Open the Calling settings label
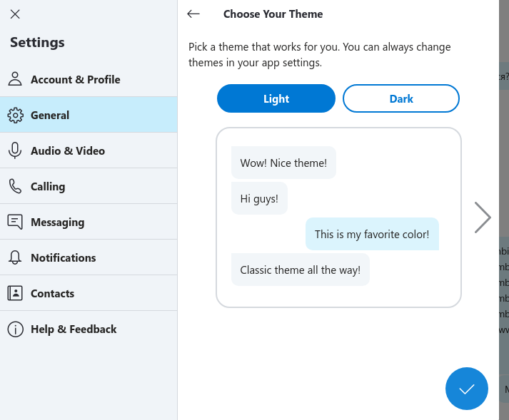 point(48,186)
